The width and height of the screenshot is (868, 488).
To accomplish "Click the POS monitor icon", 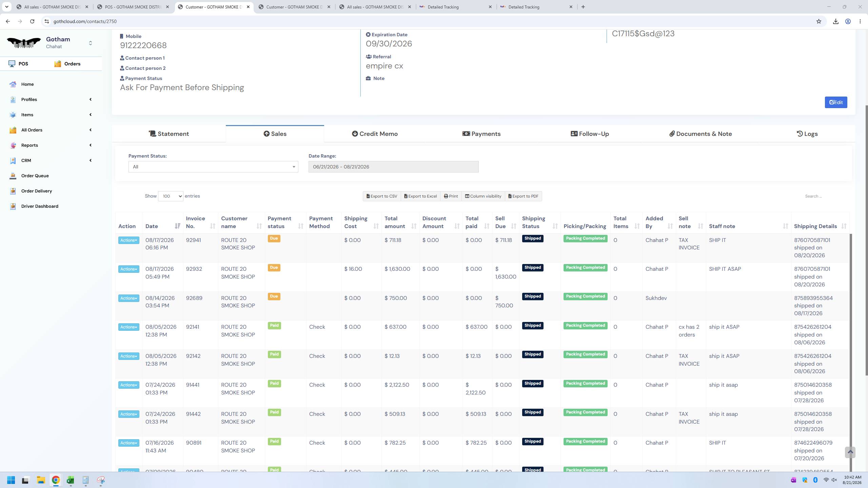I will 12,64.
